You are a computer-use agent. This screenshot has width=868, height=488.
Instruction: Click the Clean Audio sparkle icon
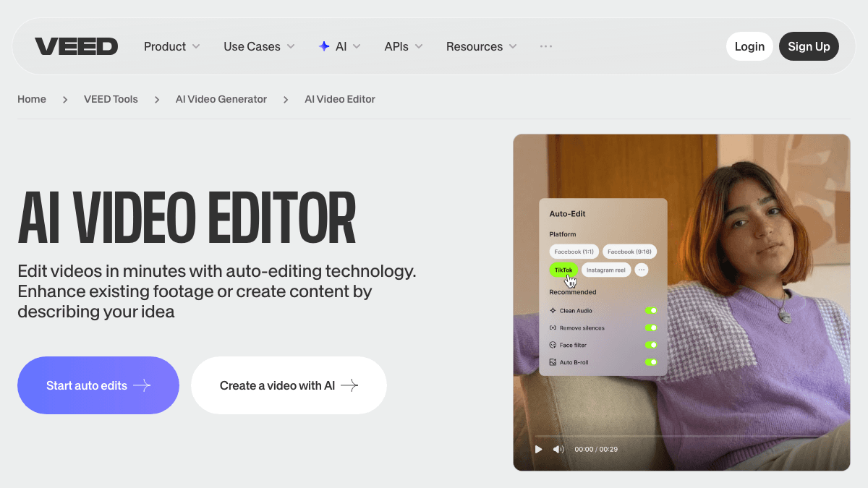coord(553,310)
